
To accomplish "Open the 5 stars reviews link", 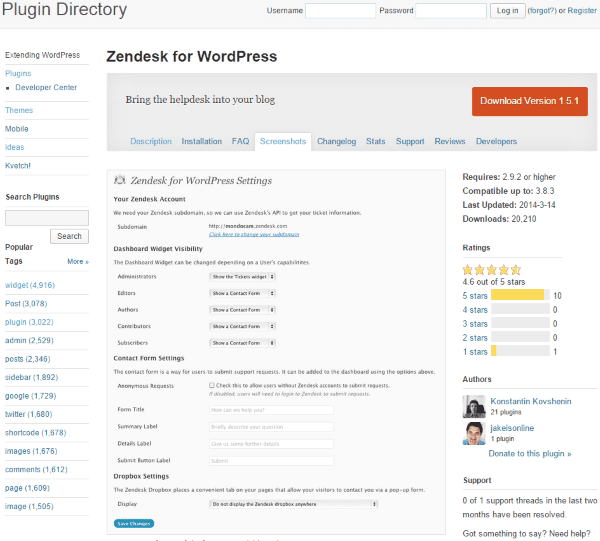I will [475, 296].
